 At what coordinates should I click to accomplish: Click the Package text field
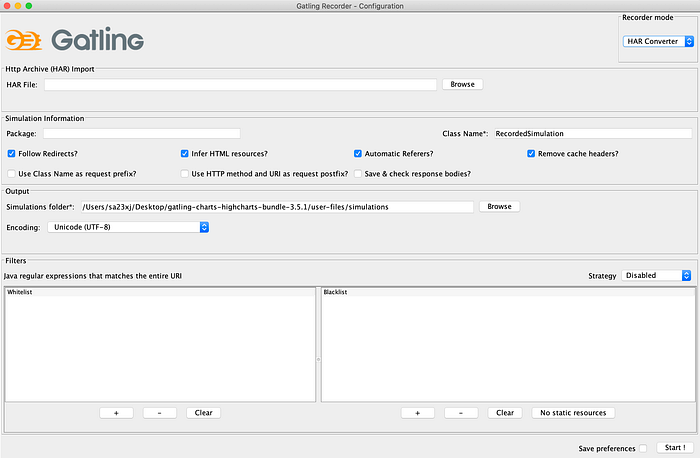coord(142,133)
